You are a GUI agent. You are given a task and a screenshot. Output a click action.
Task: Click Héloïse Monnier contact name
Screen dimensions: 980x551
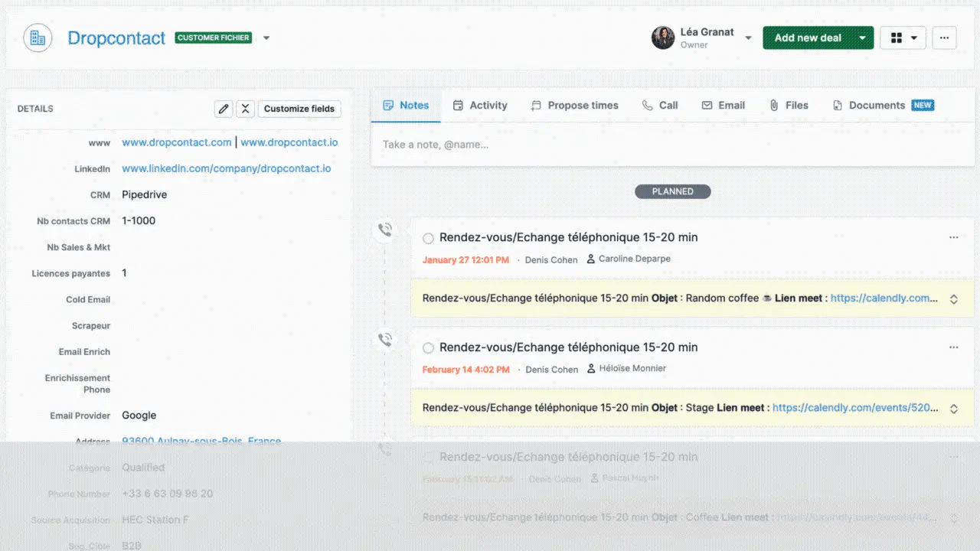(x=632, y=368)
